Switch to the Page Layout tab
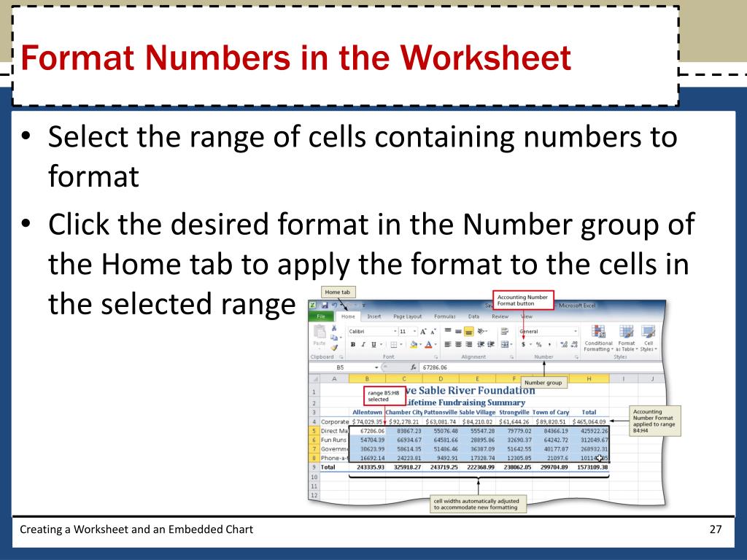 pyautogui.click(x=407, y=316)
